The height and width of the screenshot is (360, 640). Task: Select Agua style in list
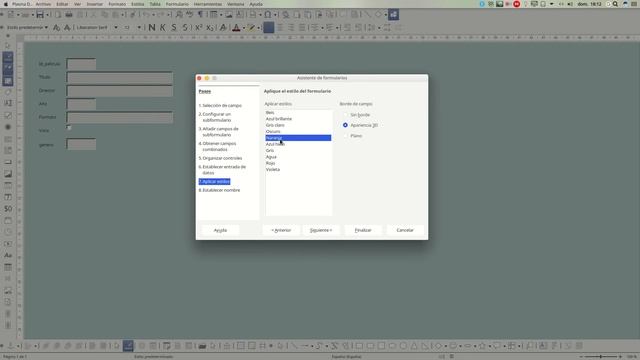[298, 157]
